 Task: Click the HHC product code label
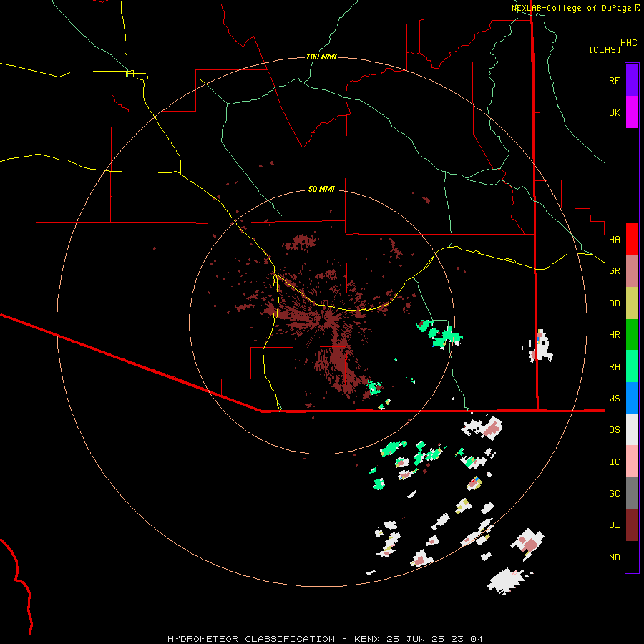(x=629, y=43)
